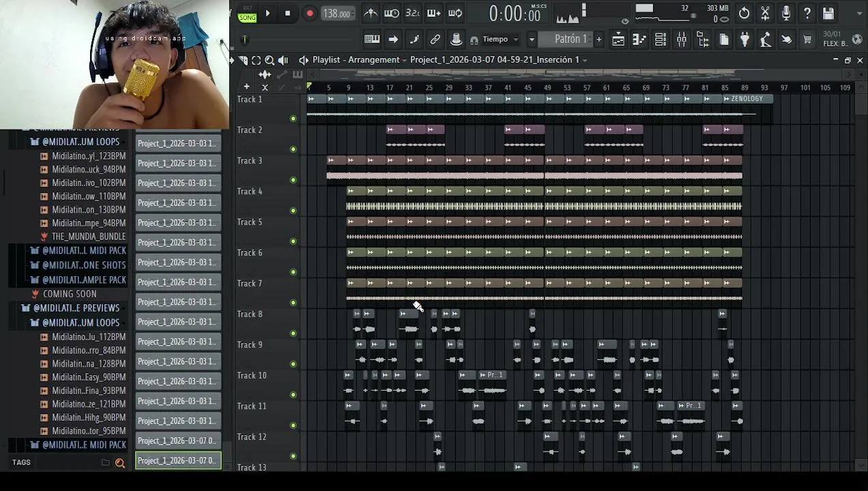This screenshot has width=868, height=491.
Task: Open pattern selector arrow before Patrón 1
Action: 532,40
